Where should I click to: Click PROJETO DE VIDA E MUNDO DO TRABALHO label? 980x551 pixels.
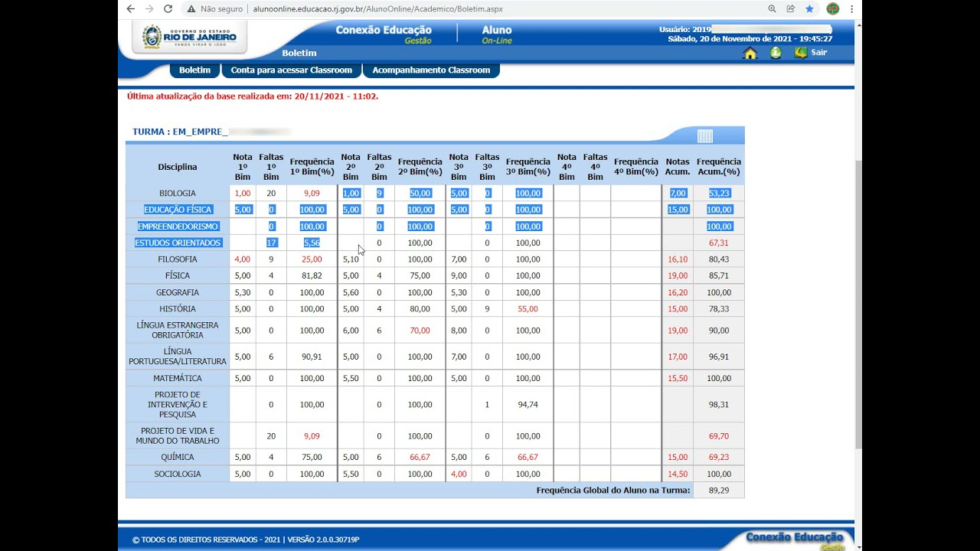(178, 436)
